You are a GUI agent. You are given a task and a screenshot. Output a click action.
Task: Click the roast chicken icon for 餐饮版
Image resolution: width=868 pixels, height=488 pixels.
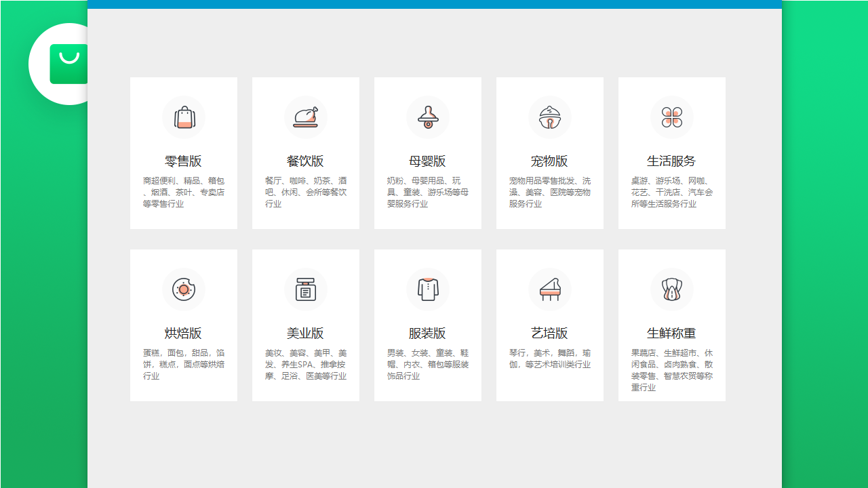(x=305, y=117)
